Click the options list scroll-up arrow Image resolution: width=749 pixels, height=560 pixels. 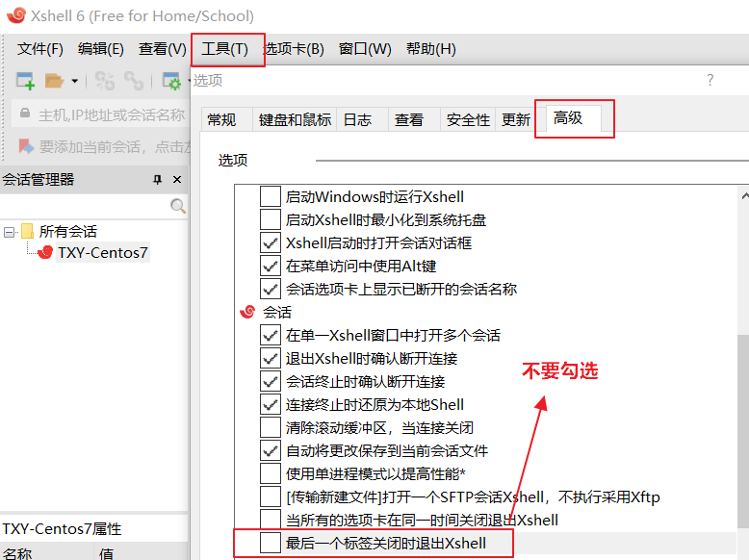tap(744, 195)
